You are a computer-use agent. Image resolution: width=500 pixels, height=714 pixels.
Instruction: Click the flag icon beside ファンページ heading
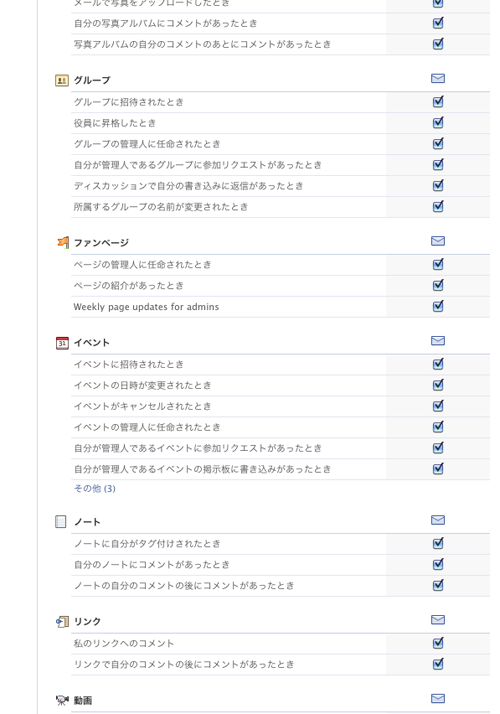63,242
